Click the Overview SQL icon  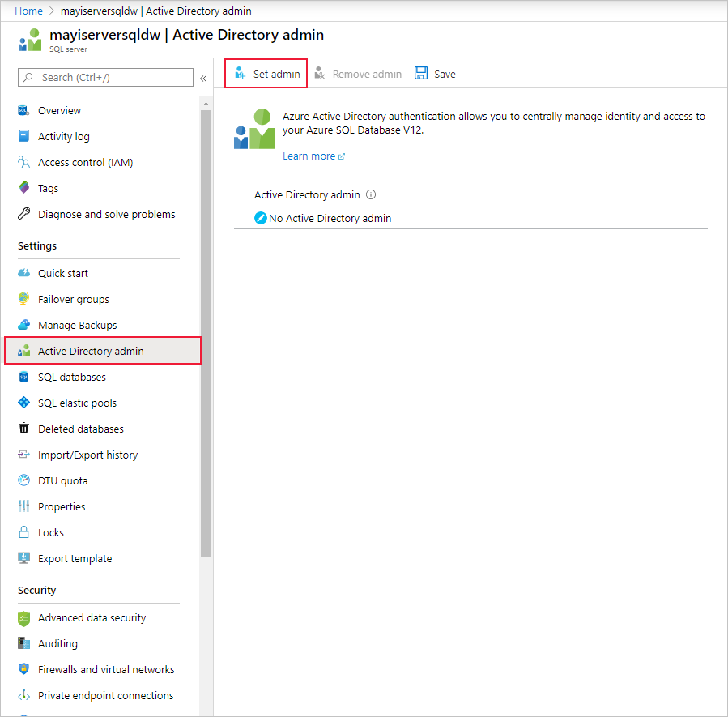pyautogui.click(x=23, y=110)
